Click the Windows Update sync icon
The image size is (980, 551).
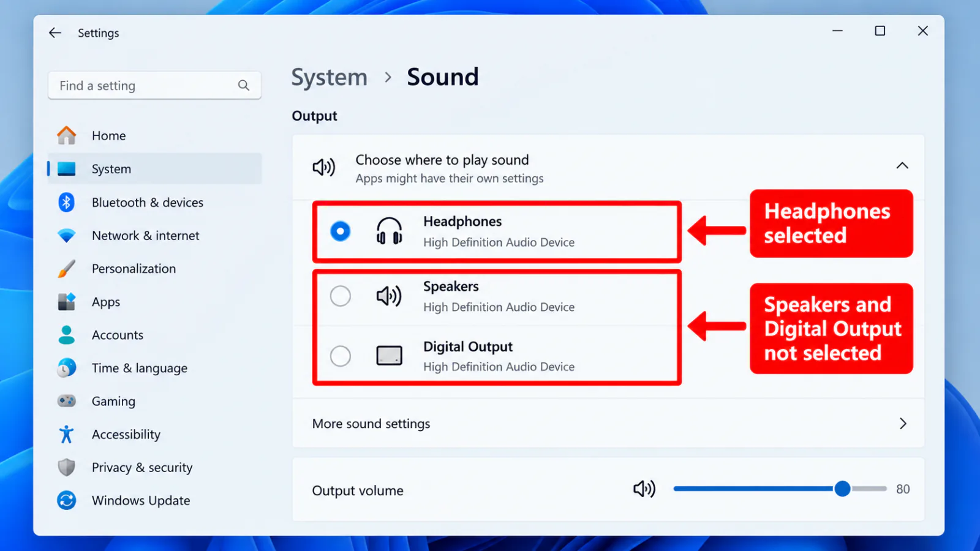pos(67,501)
